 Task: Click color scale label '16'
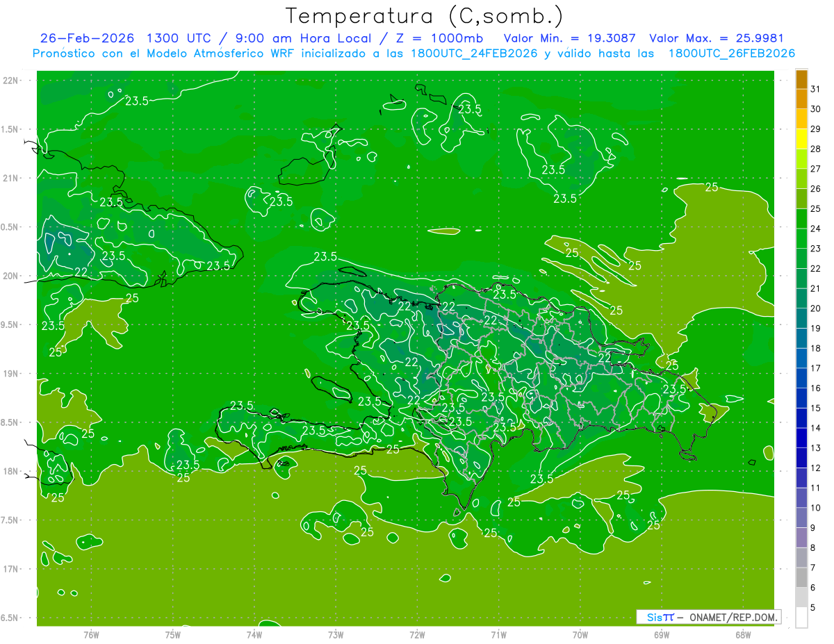(x=816, y=388)
